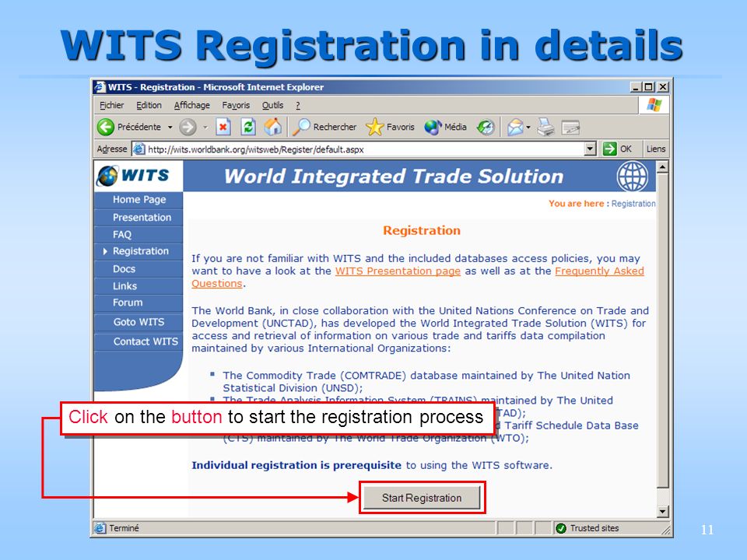Screen dimensions: 747x560
Task: Open the Forum sidebar link
Action: coord(127,303)
